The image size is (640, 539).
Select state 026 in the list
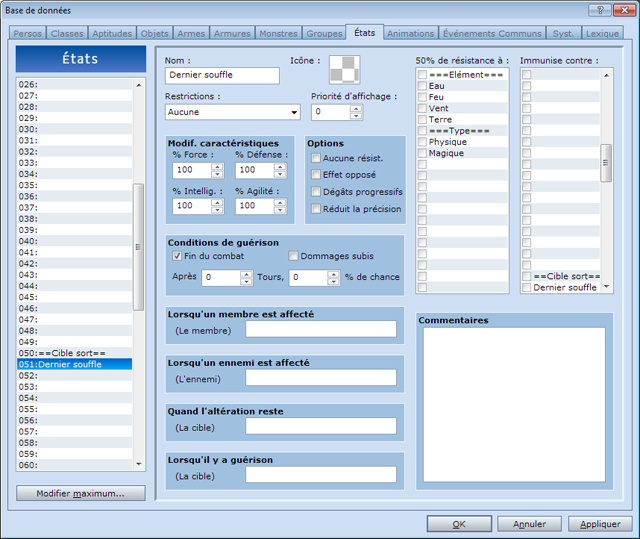point(75,84)
